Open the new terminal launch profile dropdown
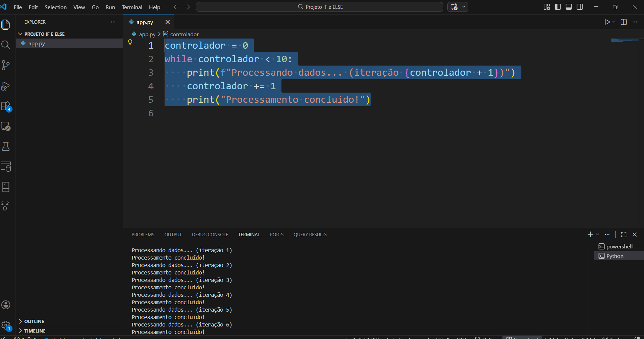This screenshot has height=339, width=644. pyautogui.click(x=598, y=235)
